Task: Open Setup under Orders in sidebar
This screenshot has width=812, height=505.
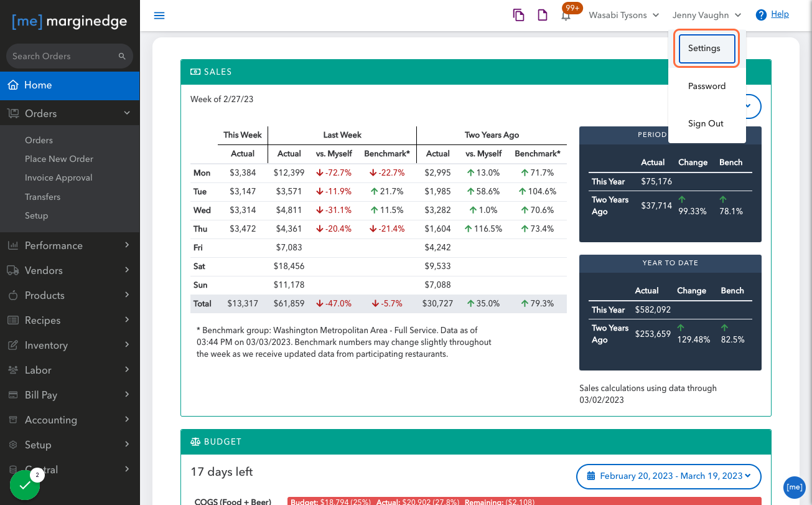Action: pyautogui.click(x=36, y=215)
